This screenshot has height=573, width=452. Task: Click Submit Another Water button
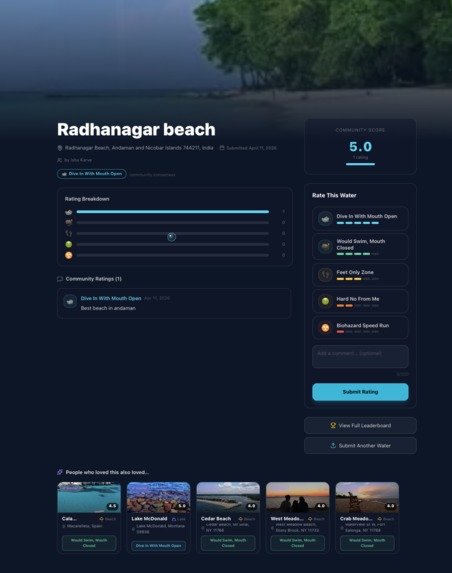click(360, 445)
